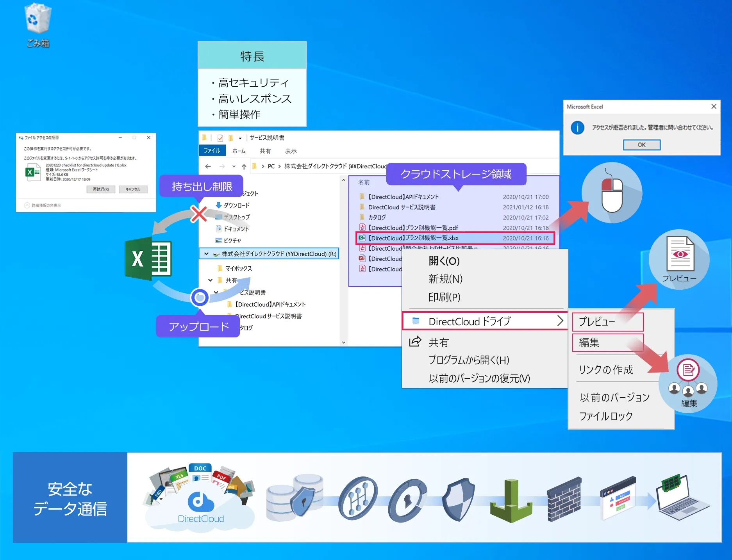
Task: Select リンクの作成 in DirectCloud submenu
Action: [606, 369]
